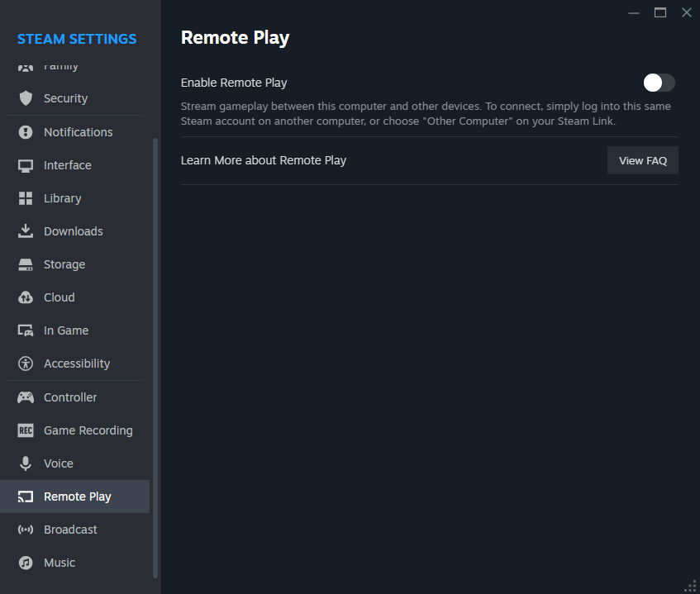700x594 pixels.
Task: Toggle the Enable Remote Play switch
Action: tap(660, 83)
